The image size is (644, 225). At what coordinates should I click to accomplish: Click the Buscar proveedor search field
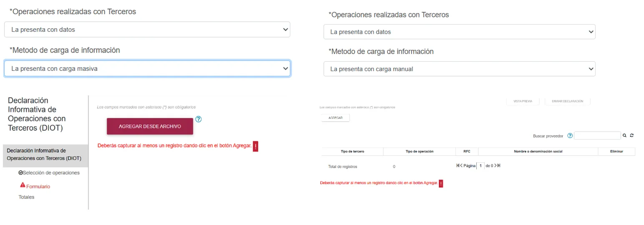point(597,135)
